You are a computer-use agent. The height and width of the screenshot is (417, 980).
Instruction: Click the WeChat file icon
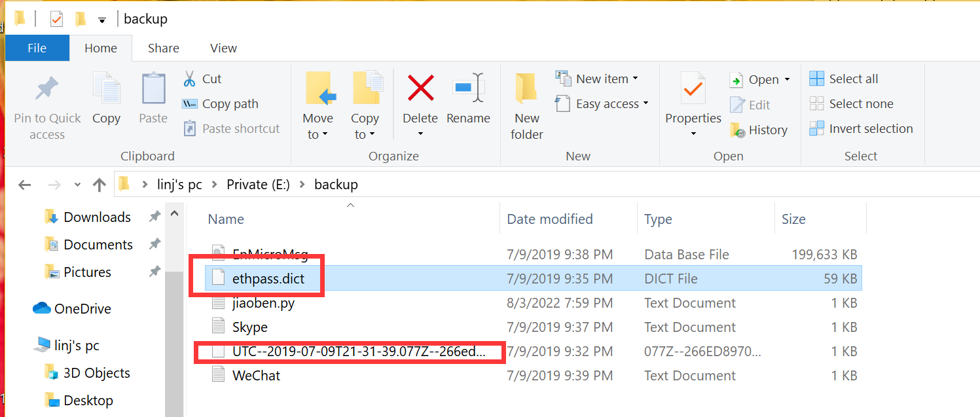219,375
